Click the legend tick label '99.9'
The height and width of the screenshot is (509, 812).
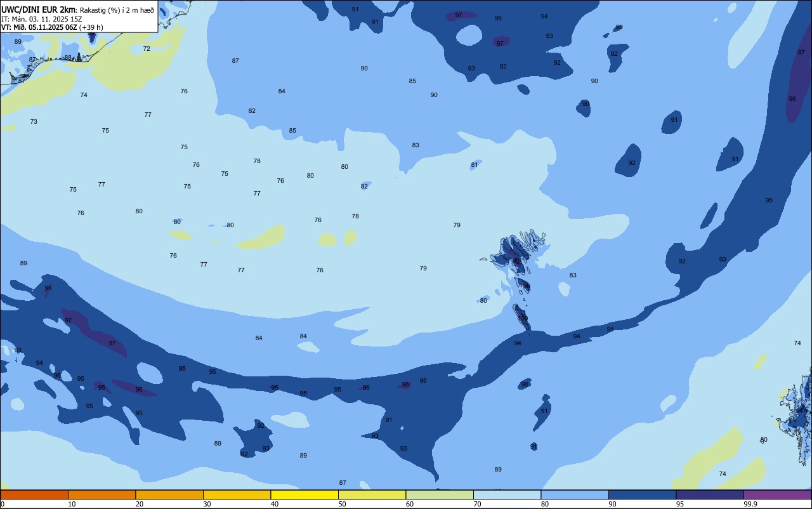[750, 504]
